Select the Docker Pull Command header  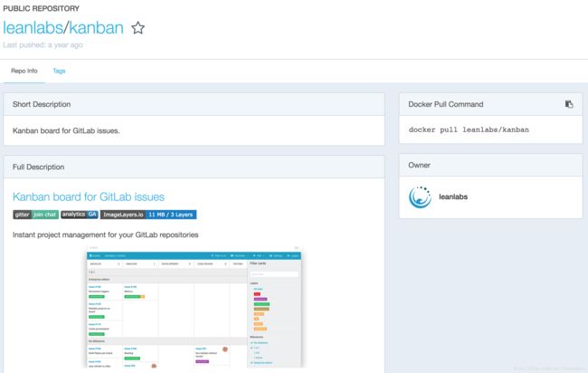445,104
